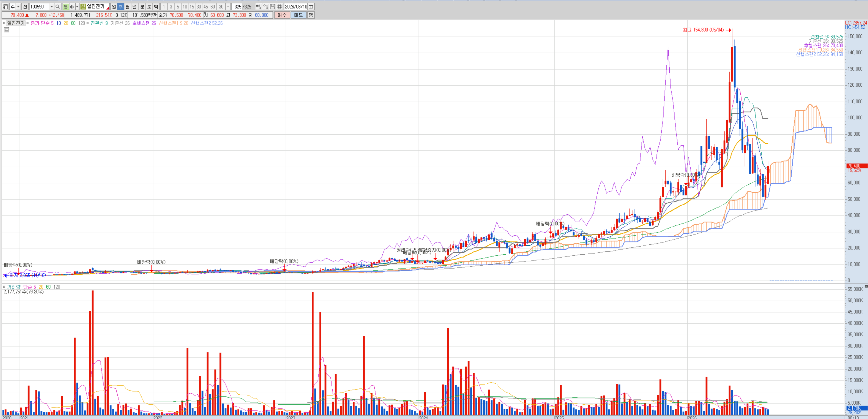Open the data table grid icon below the legend
Viewport: 868px width, 419px height.
[6, 30]
